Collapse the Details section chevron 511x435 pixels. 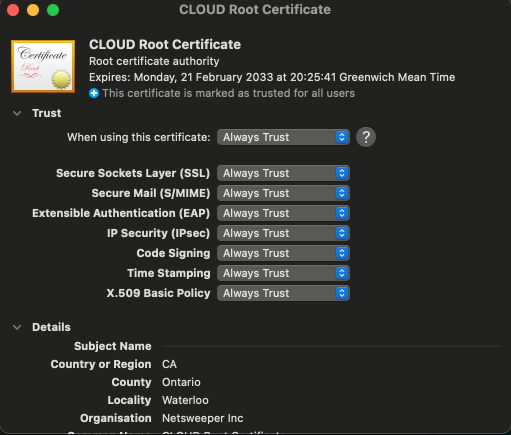pyautogui.click(x=17, y=327)
